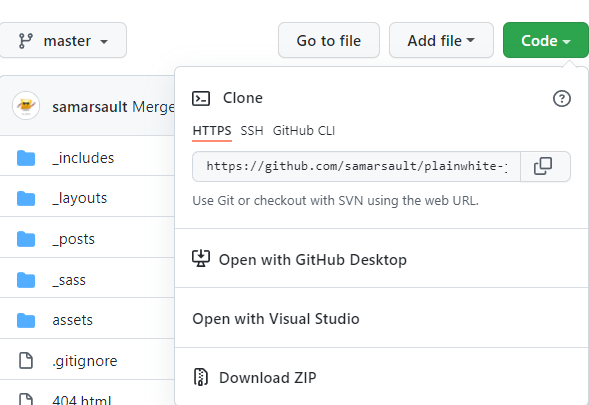Open the Add file dropdown
Screen dimensions: 589x405
click(x=441, y=40)
